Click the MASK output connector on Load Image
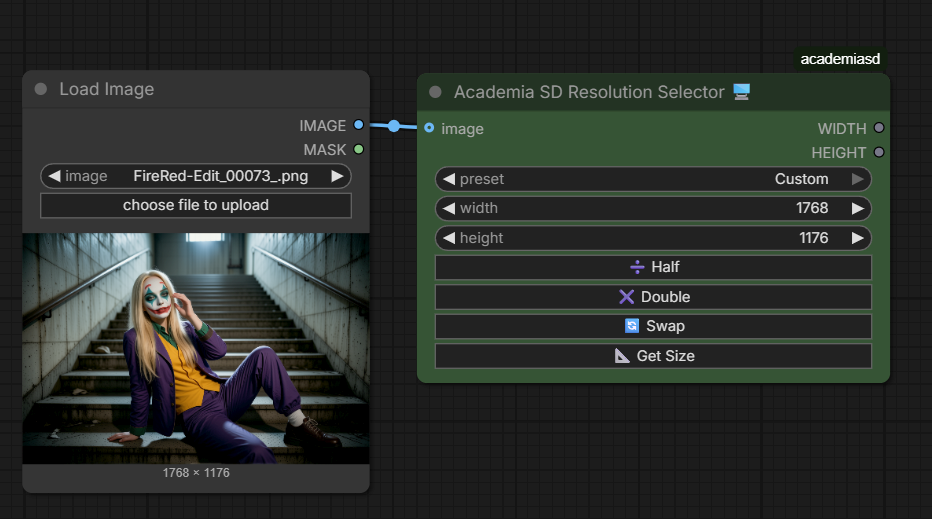 click(358, 149)
